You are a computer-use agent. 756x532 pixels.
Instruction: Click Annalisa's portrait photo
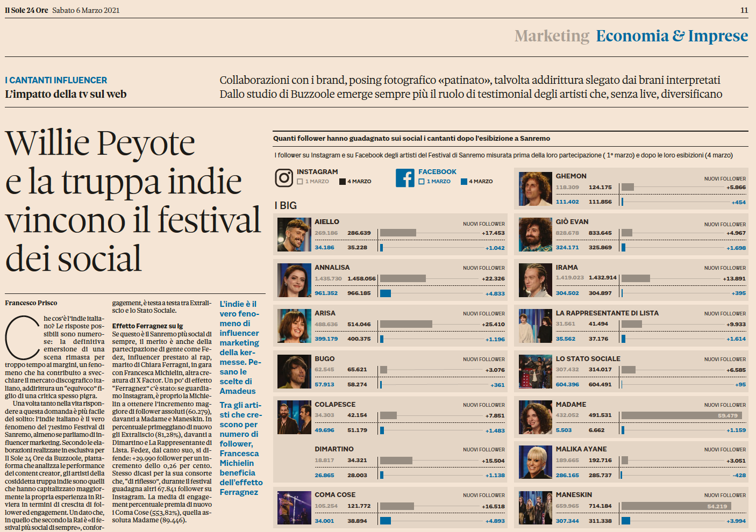(294, 281)
